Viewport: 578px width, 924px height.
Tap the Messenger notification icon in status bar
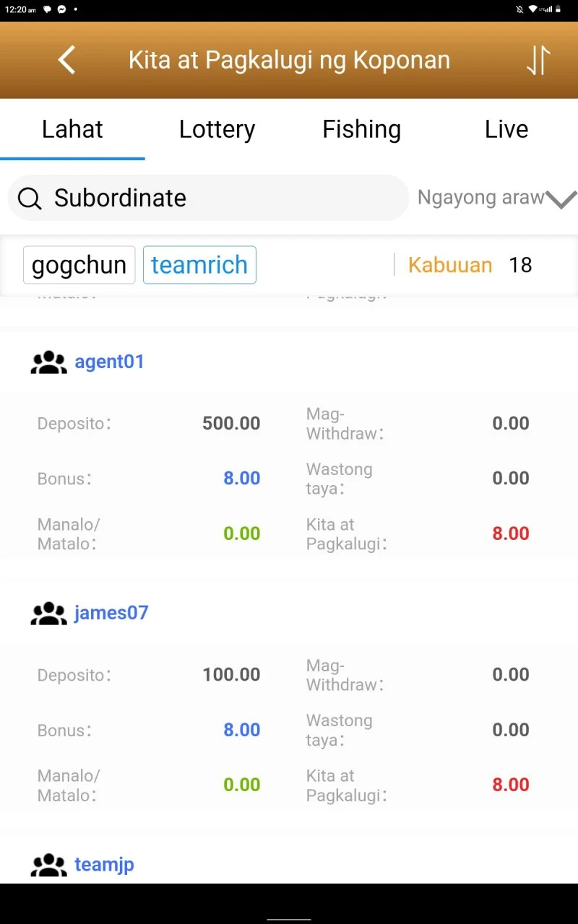tap(62, 9)
